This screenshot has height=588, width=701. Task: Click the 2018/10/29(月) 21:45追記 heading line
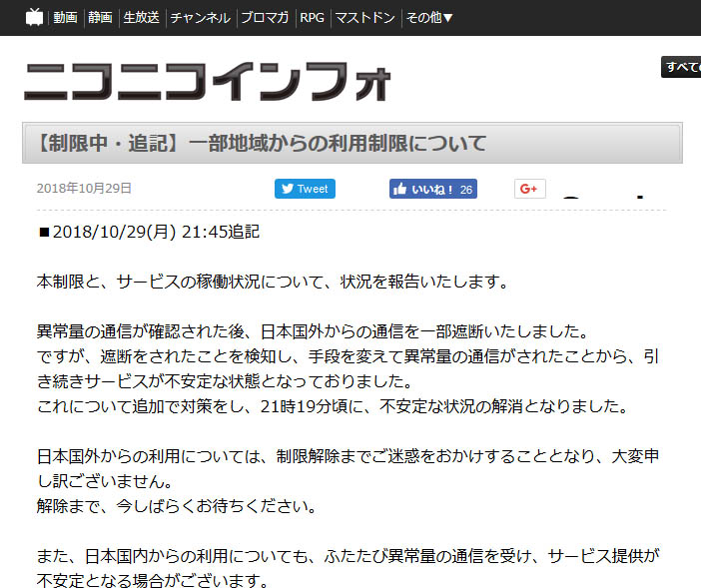coord(148,233)
